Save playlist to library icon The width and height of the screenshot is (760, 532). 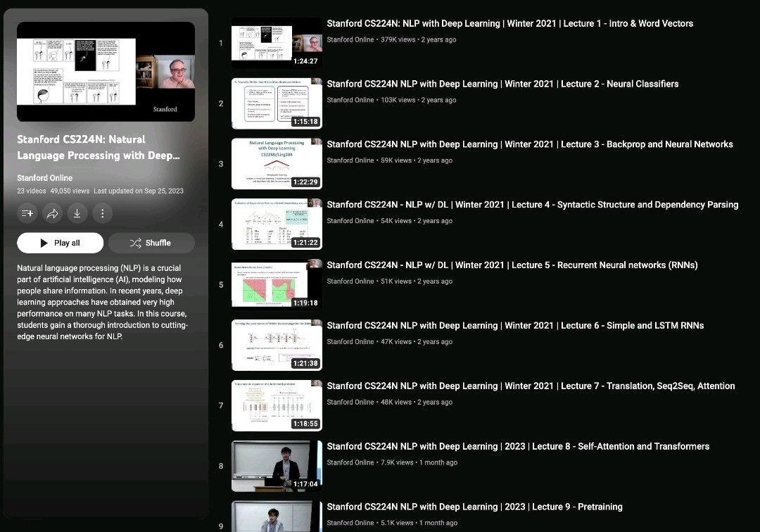(x=27, y=213)
